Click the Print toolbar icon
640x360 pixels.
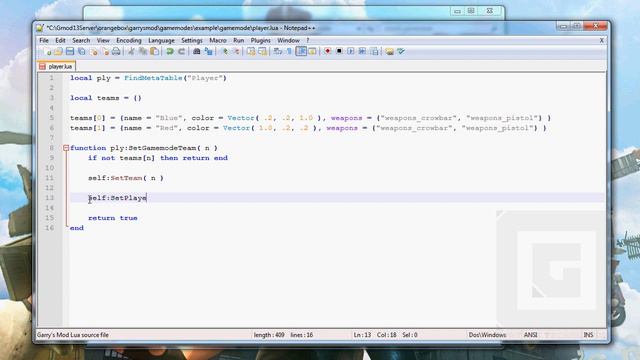116,51
